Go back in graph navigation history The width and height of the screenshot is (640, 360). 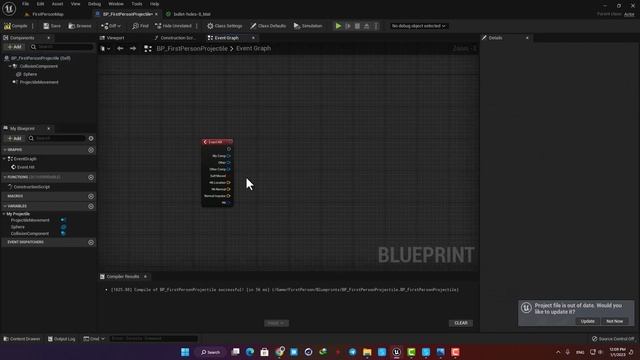click(120, 48)
